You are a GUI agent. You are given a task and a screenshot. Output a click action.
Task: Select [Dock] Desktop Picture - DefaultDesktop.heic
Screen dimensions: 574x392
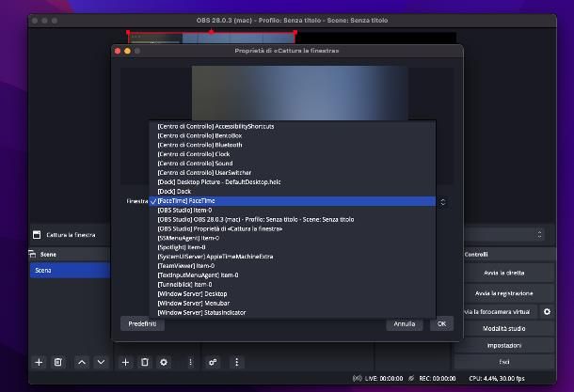click(x=292, y=182)
